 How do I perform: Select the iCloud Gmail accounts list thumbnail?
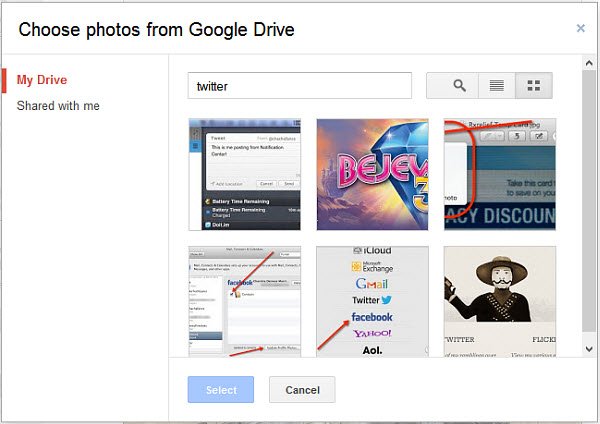click(372, 302)
